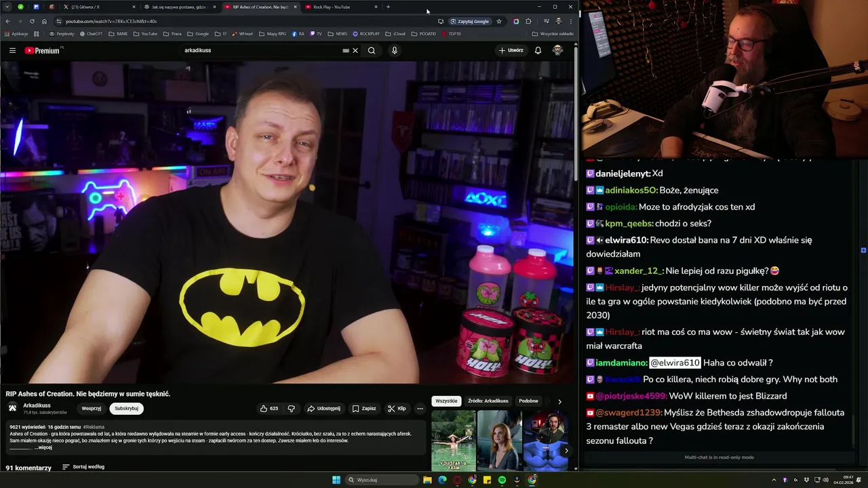868x488 pixels.
Task: Open a new browser tab
Action: coord(388,7)
